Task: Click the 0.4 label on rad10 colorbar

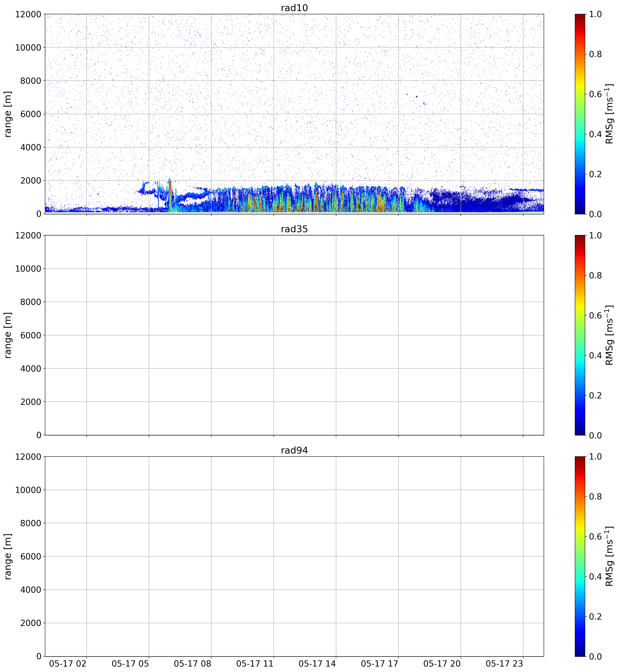Action: pyautogui.click(x=595, y=134)
